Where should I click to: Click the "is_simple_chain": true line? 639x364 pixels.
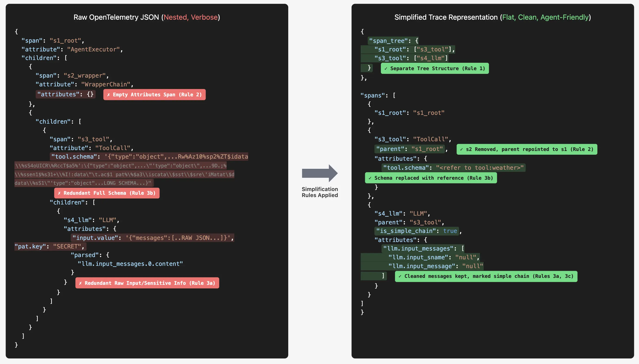418,231
